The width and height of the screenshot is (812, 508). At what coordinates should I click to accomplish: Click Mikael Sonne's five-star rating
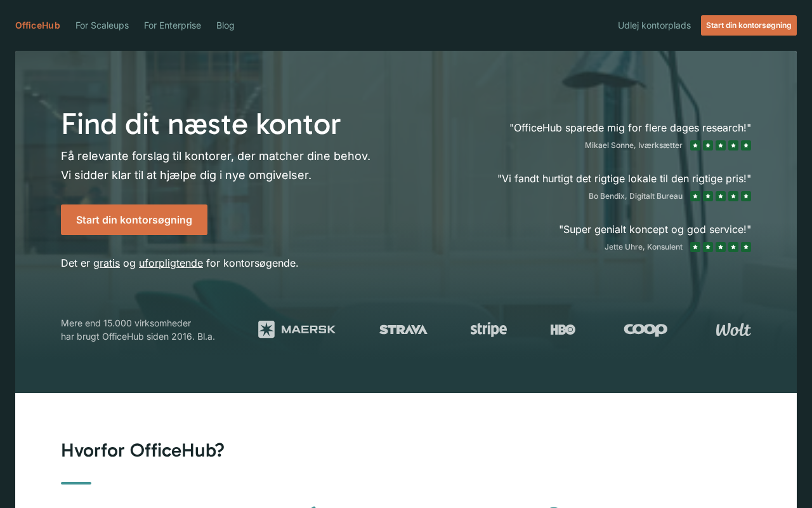point(721,145)
